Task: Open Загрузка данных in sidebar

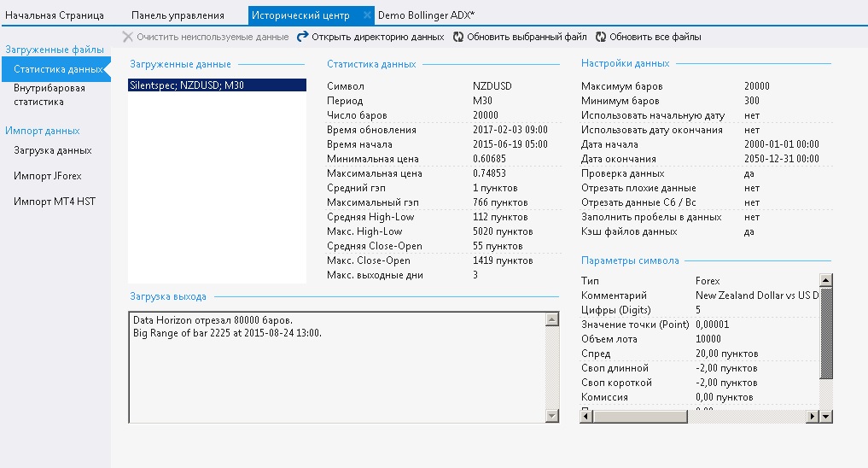Action: [53, 150]
